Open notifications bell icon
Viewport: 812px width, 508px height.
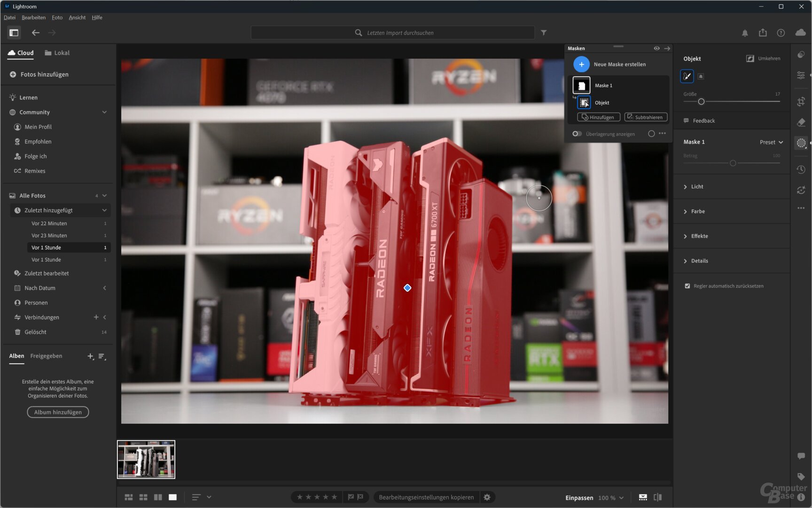pyautogui.click(x=745, y=33)
